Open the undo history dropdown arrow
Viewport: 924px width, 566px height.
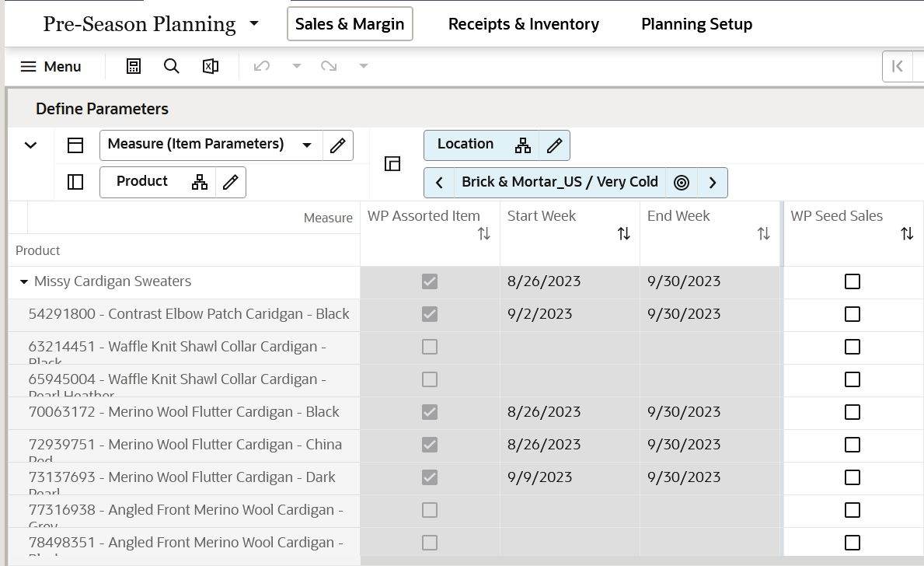[x=297, y=66]
